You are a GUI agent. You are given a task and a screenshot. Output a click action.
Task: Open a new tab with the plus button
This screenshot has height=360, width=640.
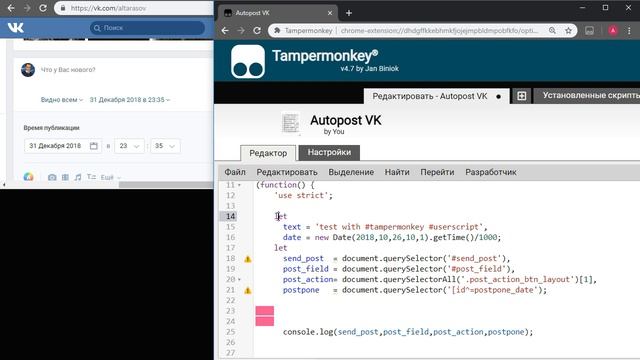click(349, 13)
